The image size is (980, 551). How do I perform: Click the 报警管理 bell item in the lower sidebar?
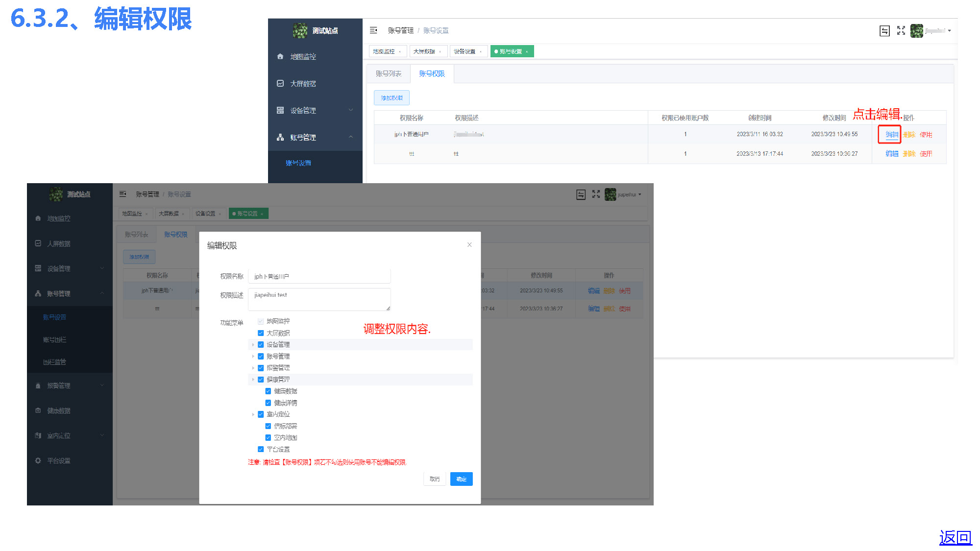(58, 385)
